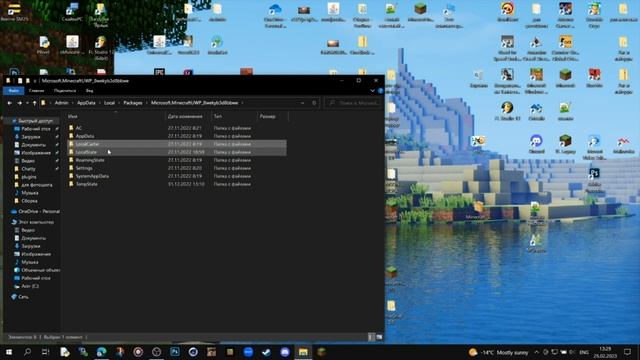
Task: Select the LocalState folder
Action: point(176,152)
